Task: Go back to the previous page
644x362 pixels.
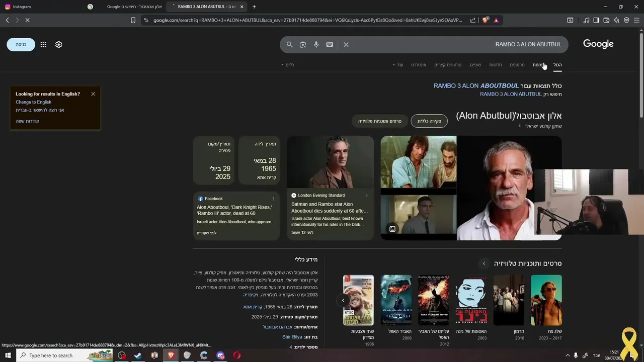Action: pyautogui.click(x=7, y=20)
